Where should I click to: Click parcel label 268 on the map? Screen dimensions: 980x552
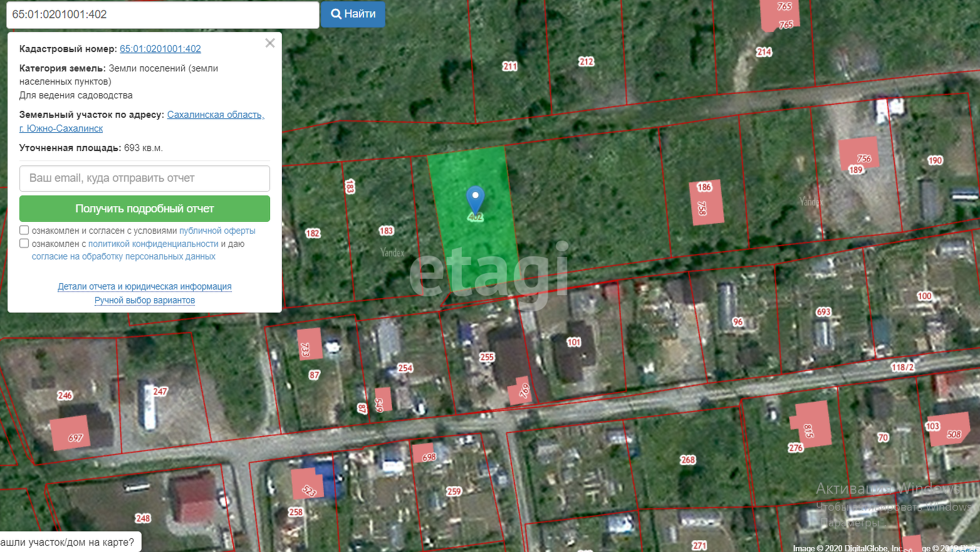pos(688,460)
